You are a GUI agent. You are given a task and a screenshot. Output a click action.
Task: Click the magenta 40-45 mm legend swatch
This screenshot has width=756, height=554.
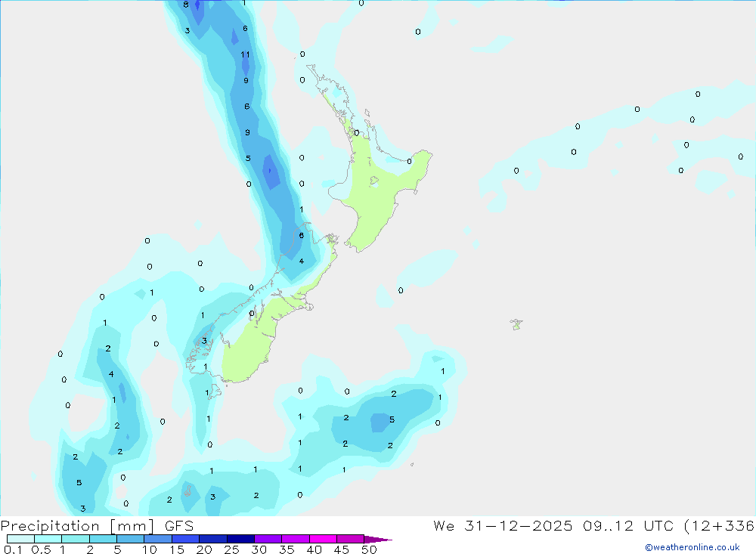coord(323,539)
